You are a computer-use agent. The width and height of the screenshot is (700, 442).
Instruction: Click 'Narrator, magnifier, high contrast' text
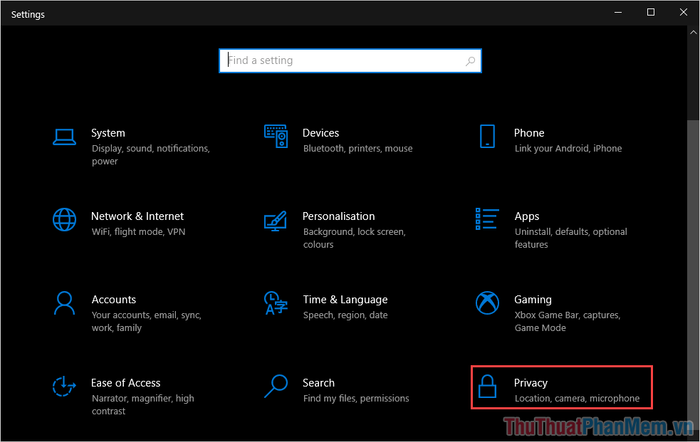[143, 404]
